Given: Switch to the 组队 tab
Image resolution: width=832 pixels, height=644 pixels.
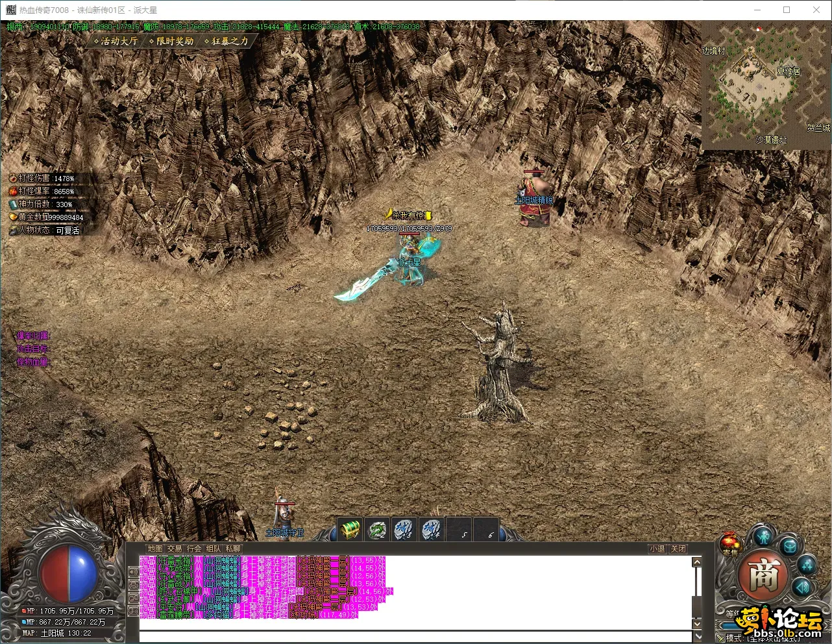Looking at the screenshot, I should point(214,549).
